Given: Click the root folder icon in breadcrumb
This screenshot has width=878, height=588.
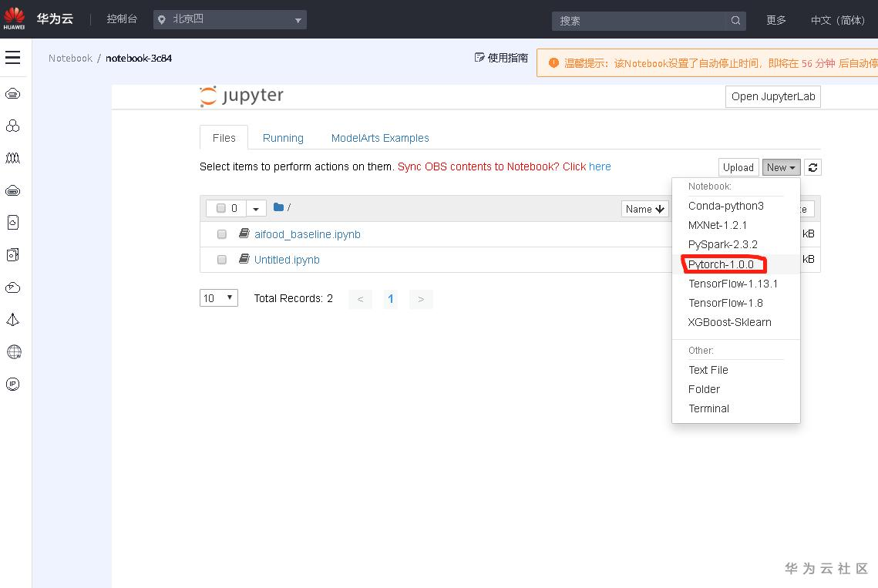Looking at the screenshot, I should point(278,207).
